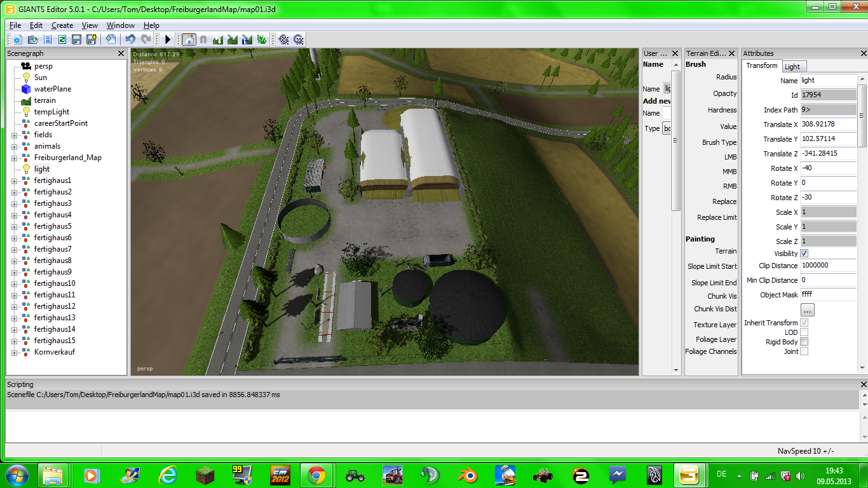The width and height of the screenshot is (868, 488).
Task: Toggle the Inherit Transform checkbox
Action: click(x=804, y=323)
